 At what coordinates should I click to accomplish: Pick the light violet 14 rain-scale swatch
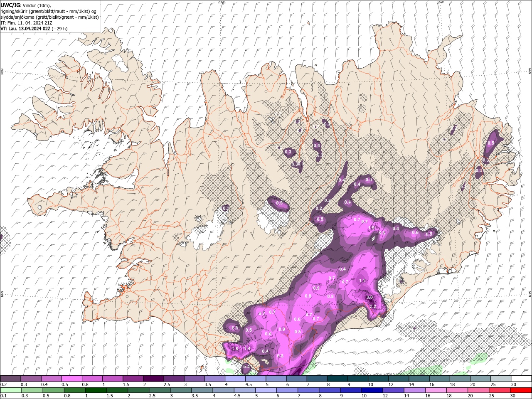point(414,390)
